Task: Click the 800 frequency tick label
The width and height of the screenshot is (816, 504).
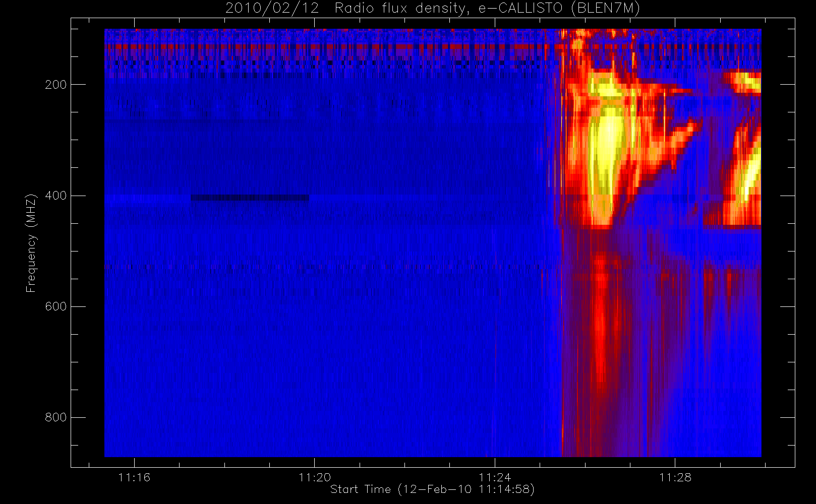Action: [56, 417]
